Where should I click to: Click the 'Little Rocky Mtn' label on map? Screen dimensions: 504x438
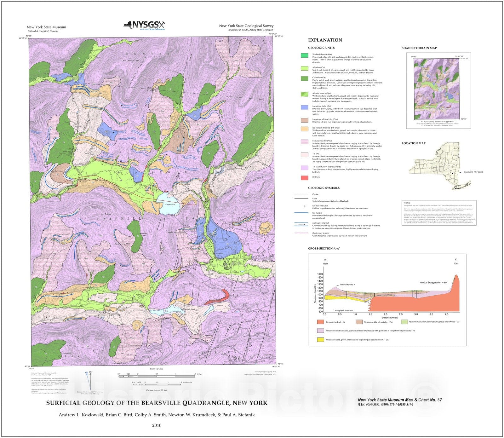(130, 61)
